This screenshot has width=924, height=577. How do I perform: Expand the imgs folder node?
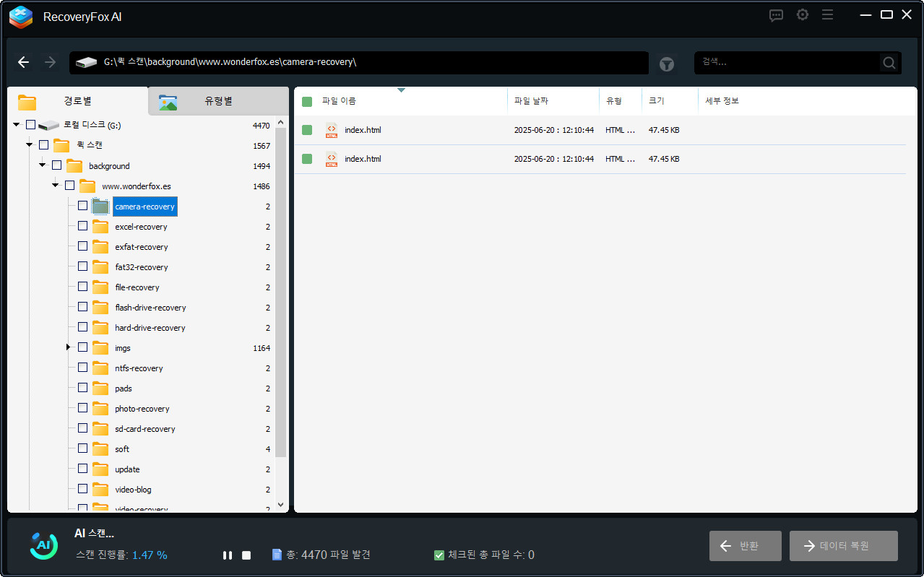click(67, 347)
